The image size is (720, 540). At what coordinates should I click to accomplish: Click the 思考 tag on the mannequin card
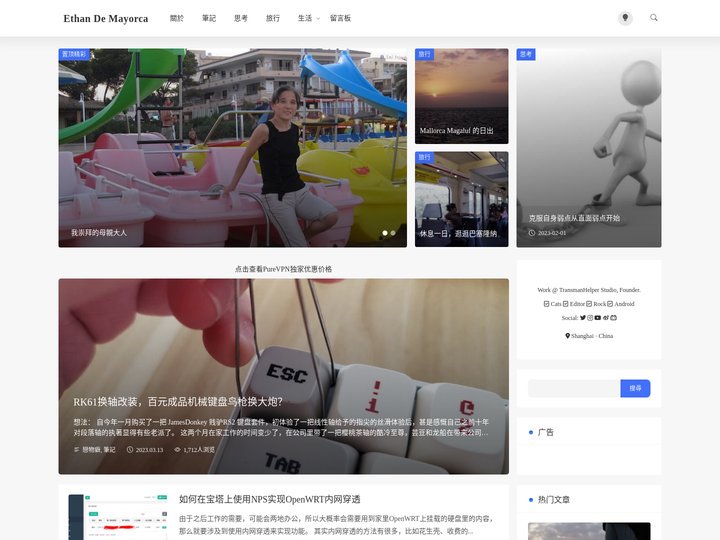click(526, 54)
